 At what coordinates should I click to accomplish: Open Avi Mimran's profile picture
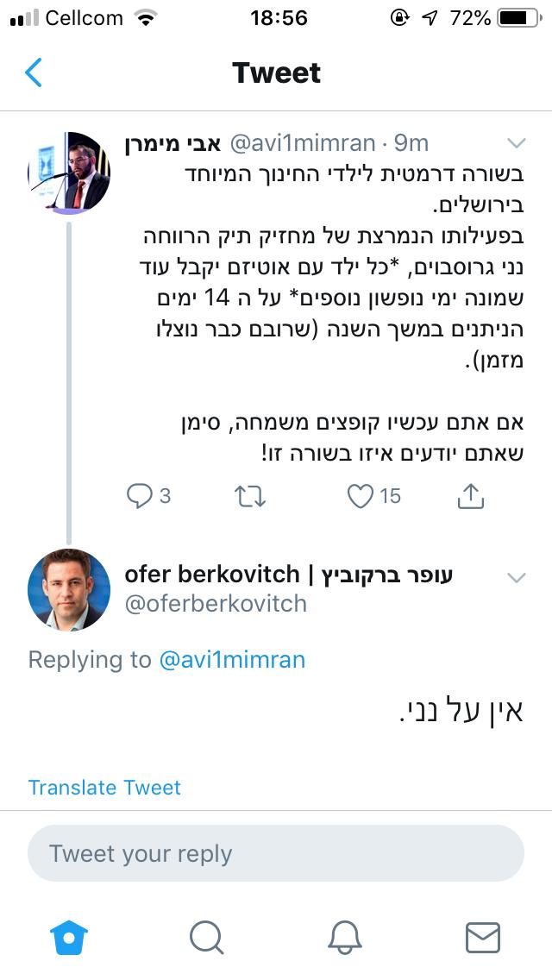coord(69,173)
